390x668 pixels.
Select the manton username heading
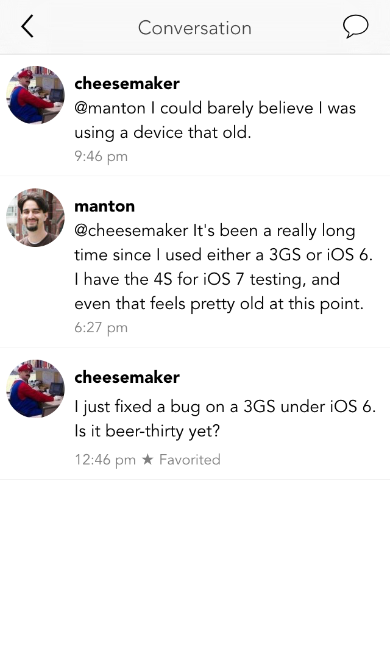tap(104, 206)
